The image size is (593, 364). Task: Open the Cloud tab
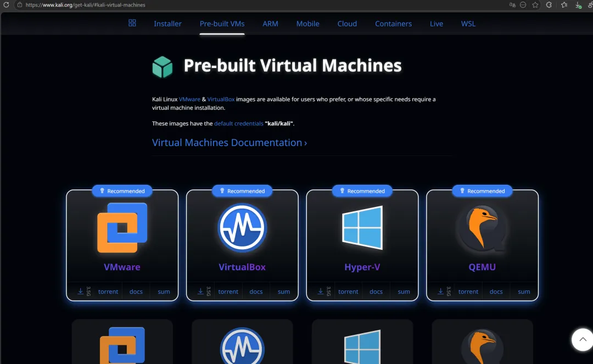click(347, 24)
